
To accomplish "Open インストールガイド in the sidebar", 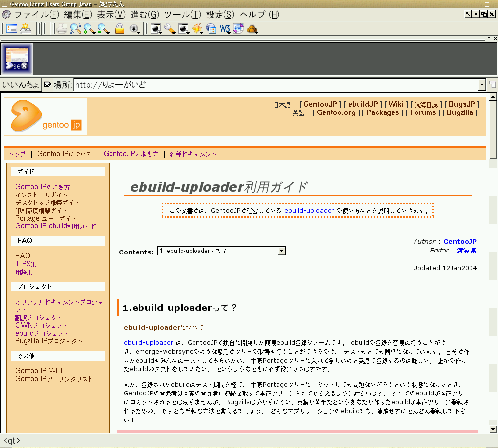I will 42,195.
